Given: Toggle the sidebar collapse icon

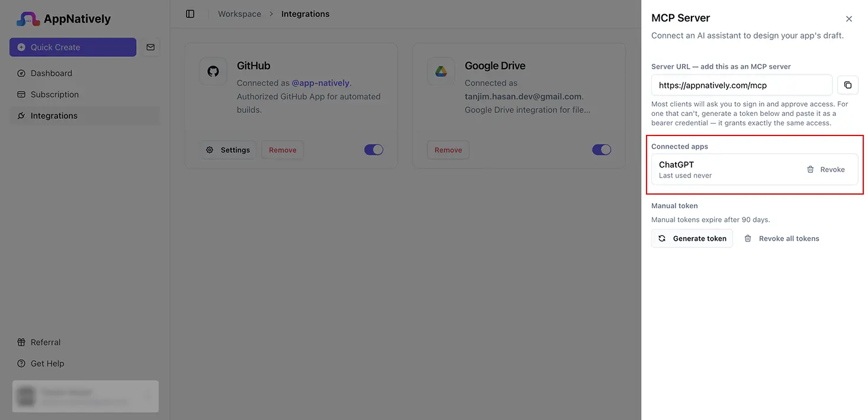Looking at the screenshot, I should coord(190,14).
